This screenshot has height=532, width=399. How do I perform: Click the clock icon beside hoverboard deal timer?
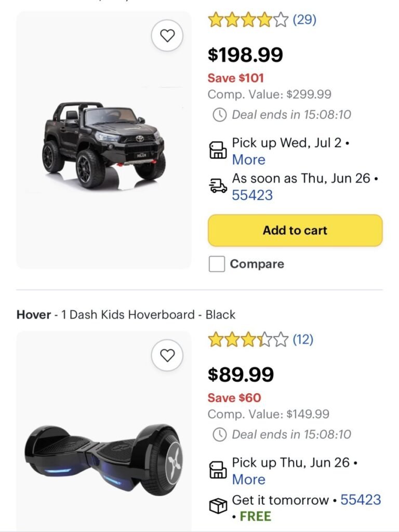[x=220, y=434]
